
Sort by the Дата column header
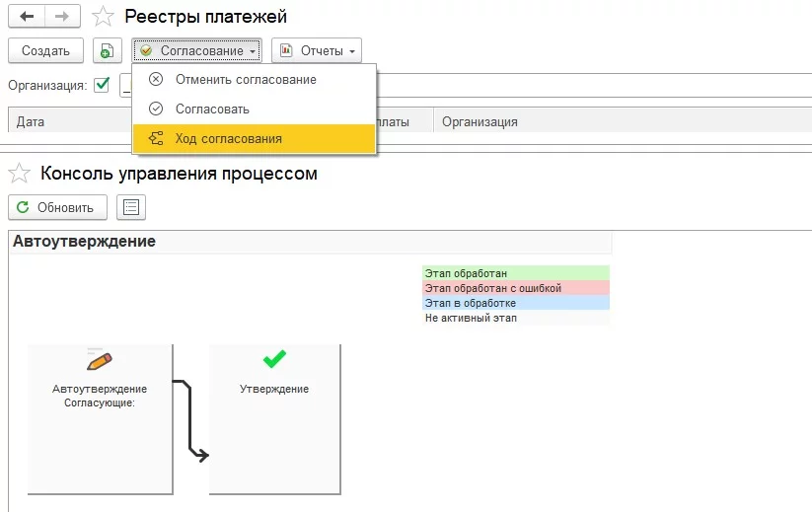coord(32,122)
